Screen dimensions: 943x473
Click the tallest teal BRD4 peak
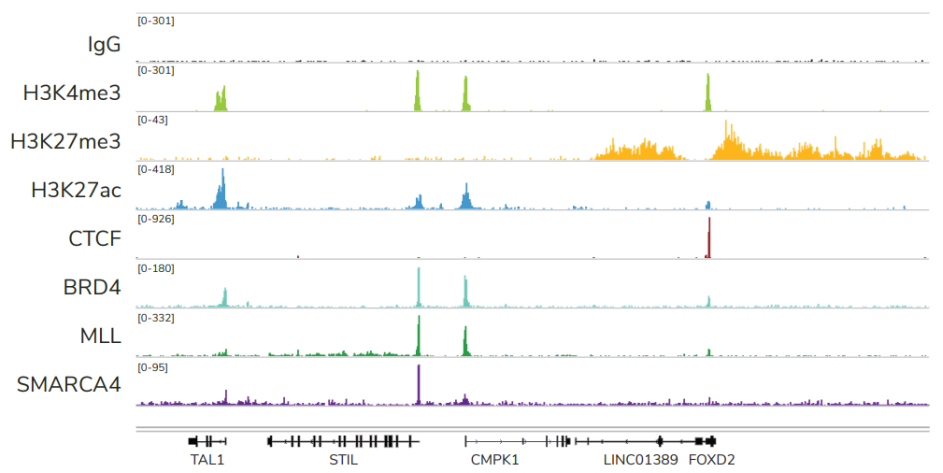pyautogui.click(x=419, y=287)
